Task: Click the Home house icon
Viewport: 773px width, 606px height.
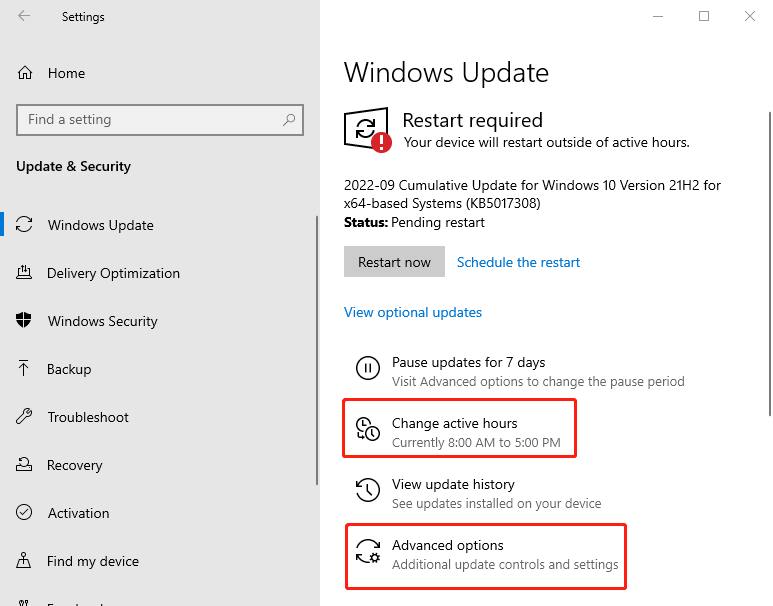Action: 25,73
